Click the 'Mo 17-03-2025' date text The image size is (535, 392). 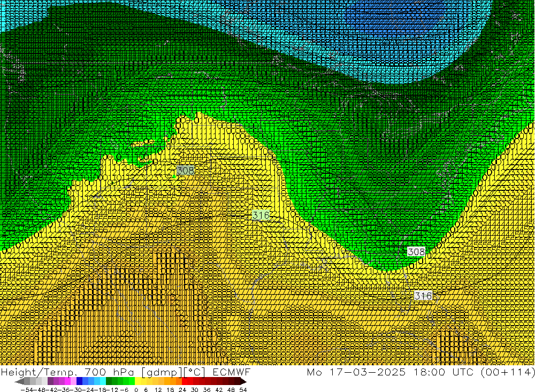[x=356, y=372]
